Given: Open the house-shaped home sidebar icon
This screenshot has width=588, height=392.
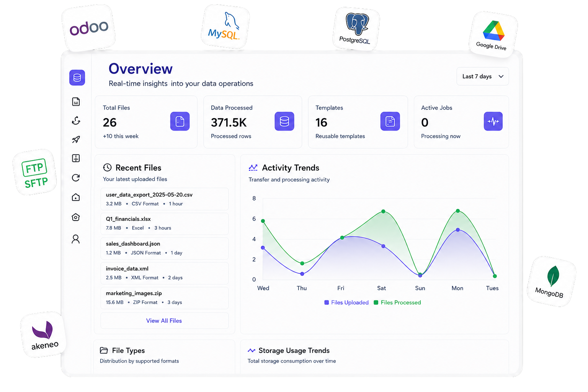Looking at the screenshot, I should pos(76,197).
